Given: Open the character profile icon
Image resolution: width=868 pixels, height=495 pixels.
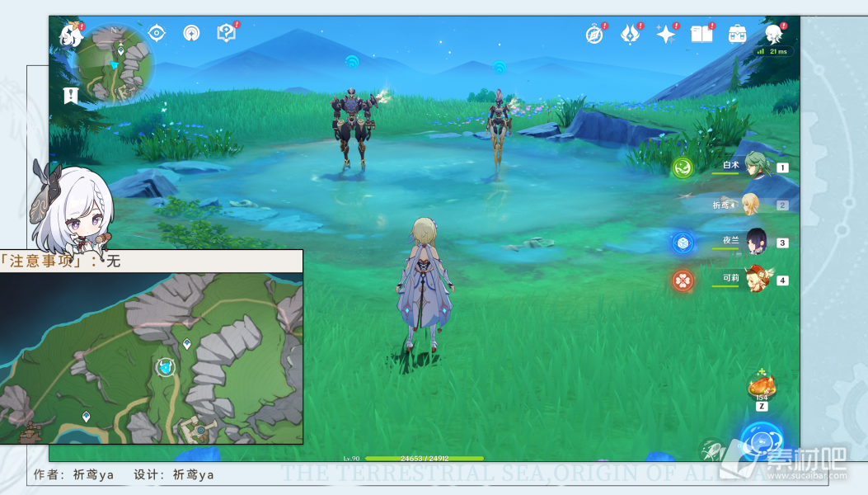Looking at the screenshot, I should [x=774, y=34].
